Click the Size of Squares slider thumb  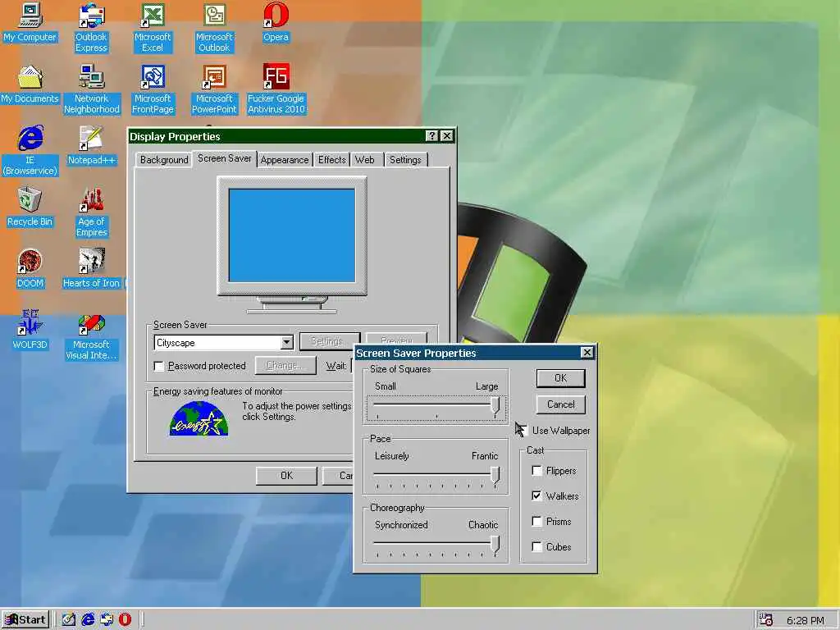[495, 407]
